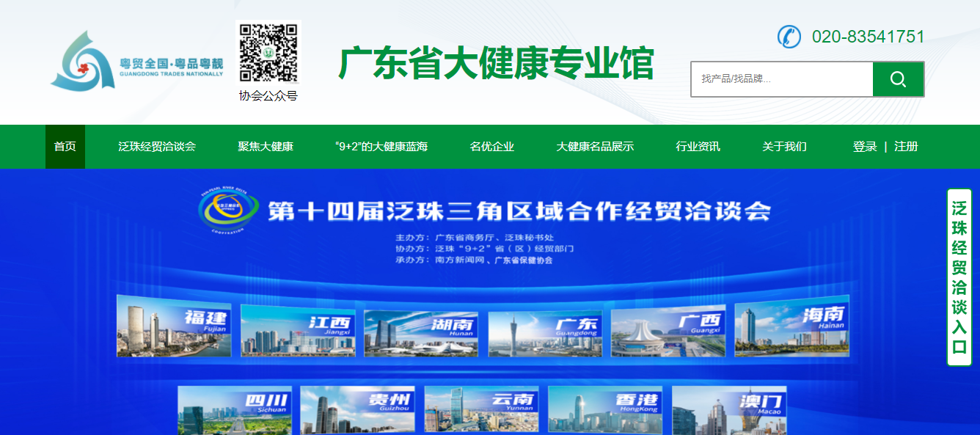
Task: Click the 承办方 line in banner
Action: pyautogui.click(x=474, y=260)
